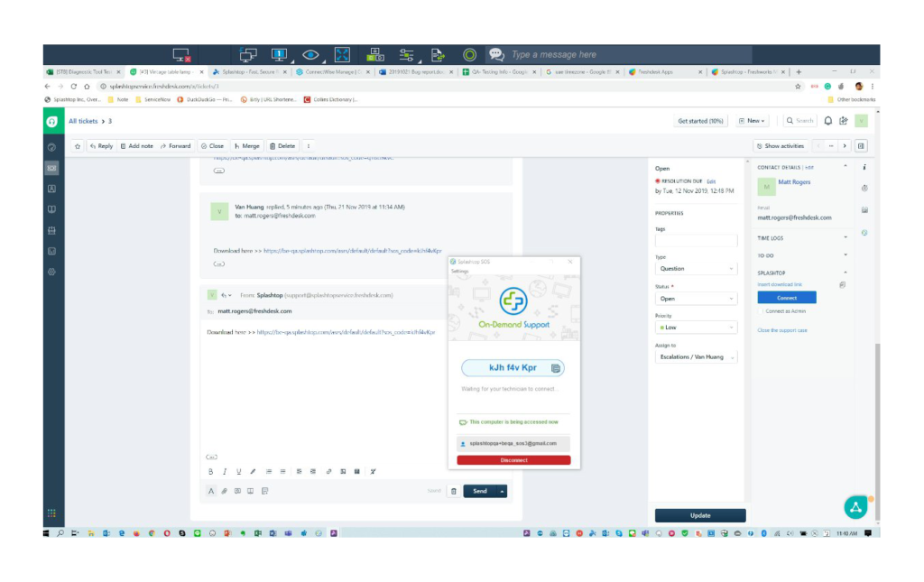This screenshot has width=924, height=582.
Task: Open the Status dropdown showing Open
Action: pyautogui.click(x=696, y=299)
